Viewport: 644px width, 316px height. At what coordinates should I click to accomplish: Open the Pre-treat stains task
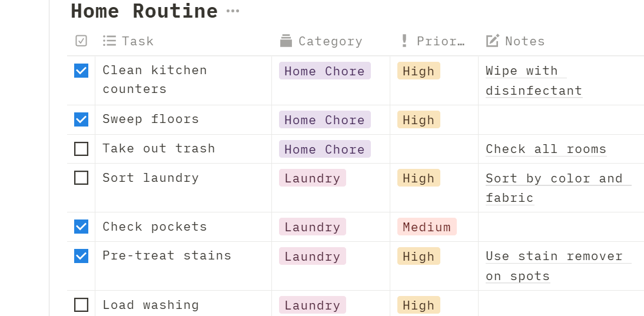tap(167, 255)
